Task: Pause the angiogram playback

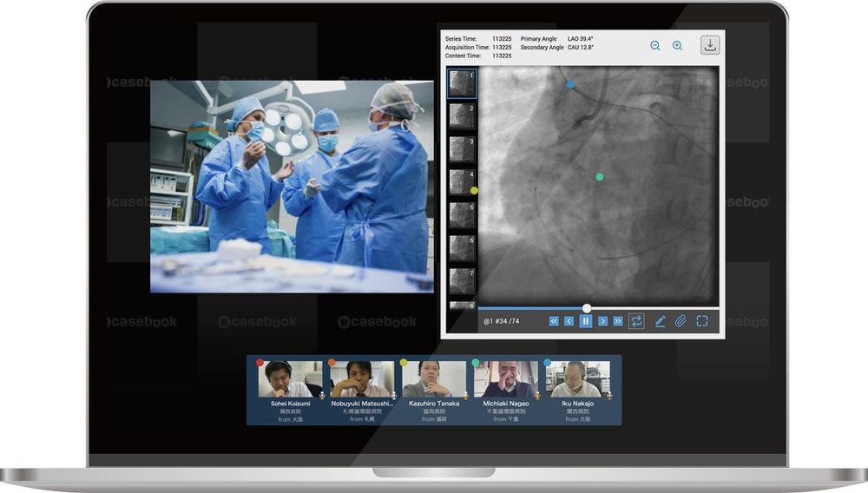Action: point(586,321)
